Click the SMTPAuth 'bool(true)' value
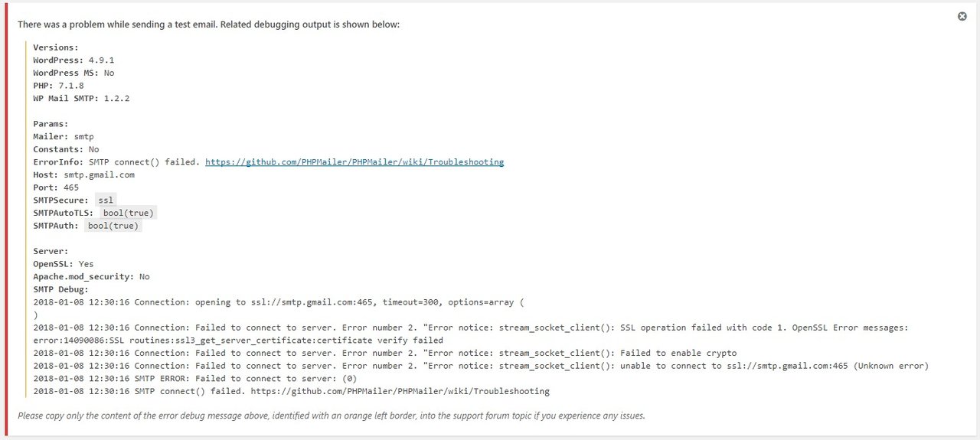The image size is (980, 440). 113,226
